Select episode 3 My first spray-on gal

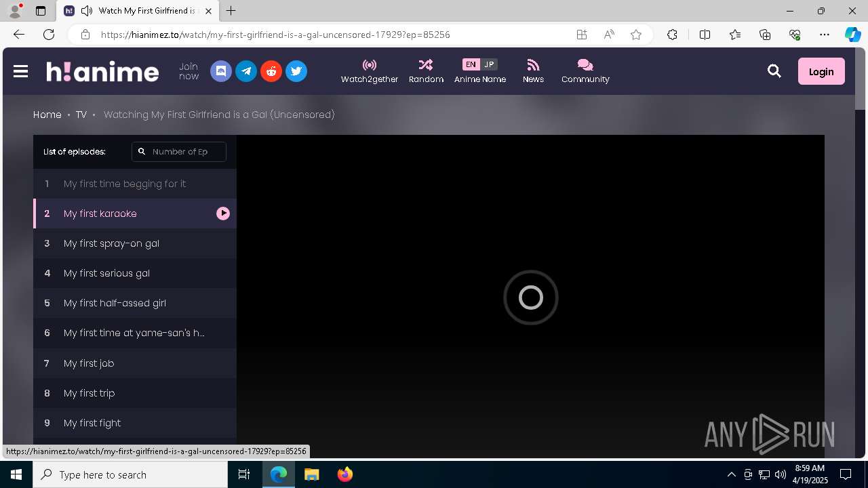[135, 243]
